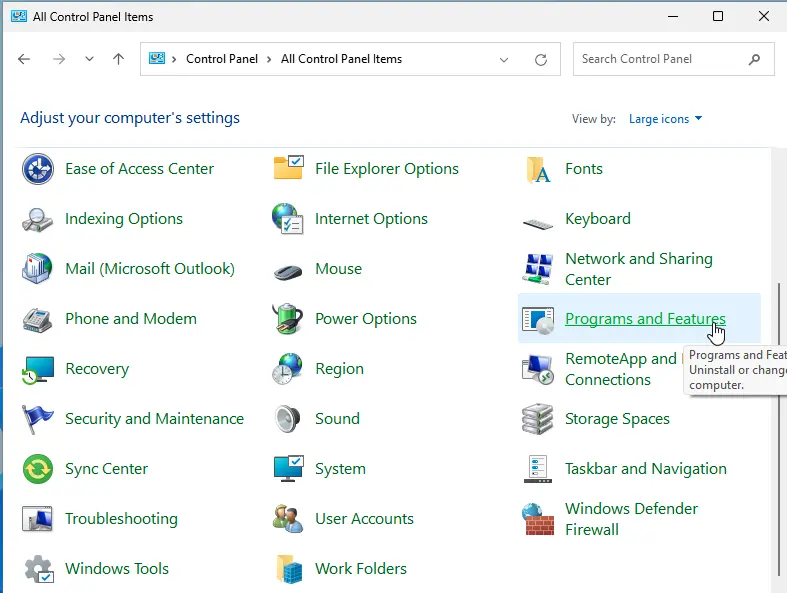Click the Refresh button in address bar
The width and height of the screenshot is (787, 593).
tap(541, 59)
